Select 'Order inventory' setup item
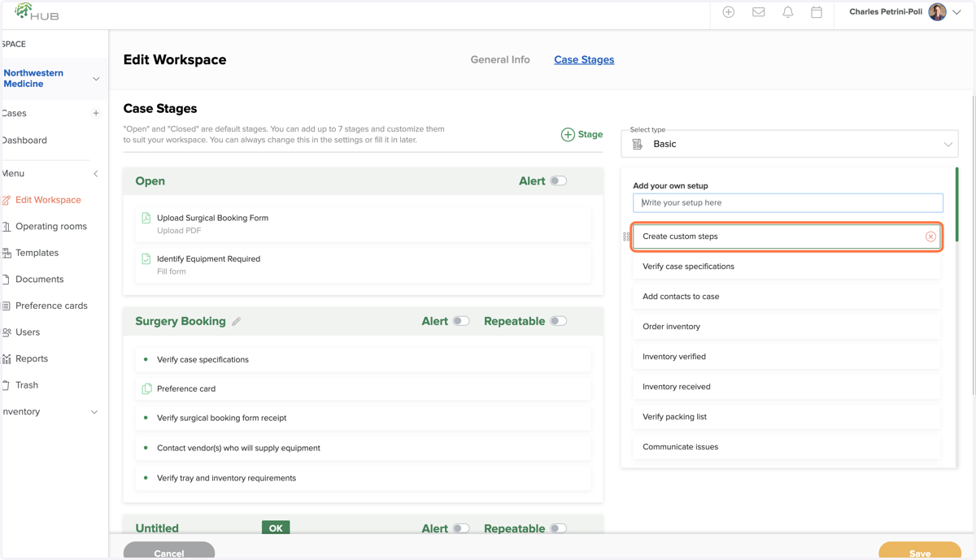Screen dimensions: 976x560 click(787, 327)
